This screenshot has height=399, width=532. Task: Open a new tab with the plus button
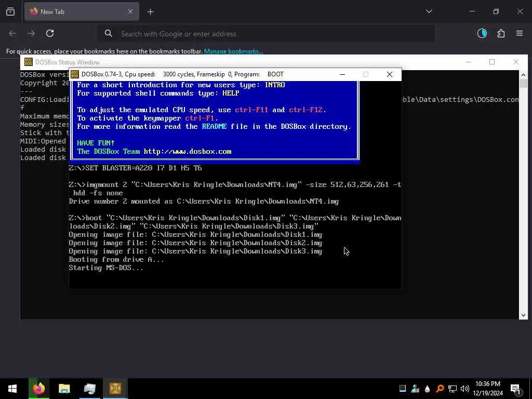(150, 12)
